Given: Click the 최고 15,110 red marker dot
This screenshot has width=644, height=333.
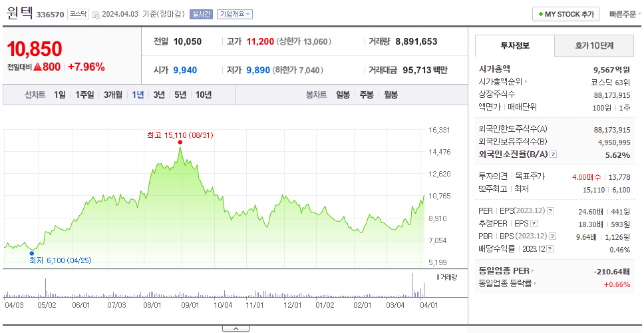Looking at the screenshot, I should point(180,143).
